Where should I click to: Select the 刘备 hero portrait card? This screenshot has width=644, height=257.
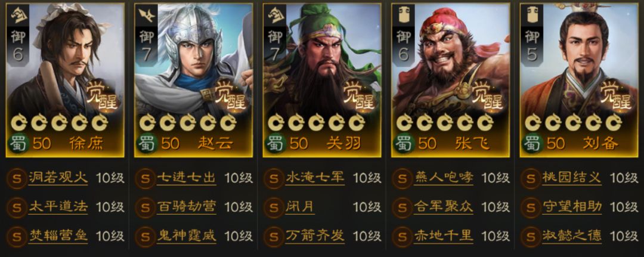(579, 80)
